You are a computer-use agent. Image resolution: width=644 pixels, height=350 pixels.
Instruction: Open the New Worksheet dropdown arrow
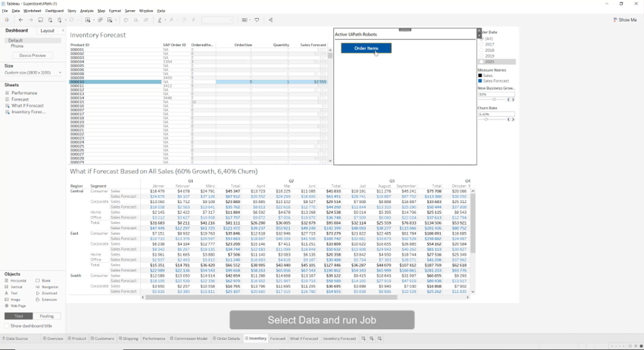[x=93, y=19]
